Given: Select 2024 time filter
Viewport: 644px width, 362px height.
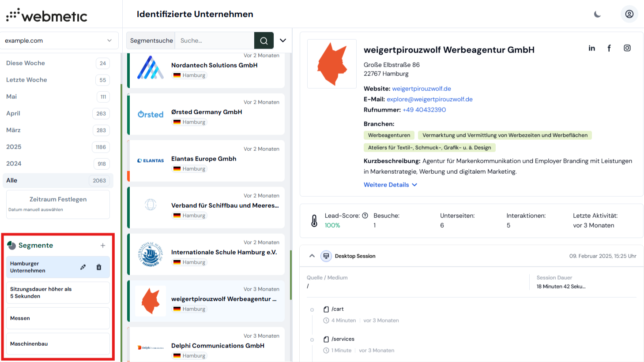Looking at the screenshot, I should click(x=58, y=164).
